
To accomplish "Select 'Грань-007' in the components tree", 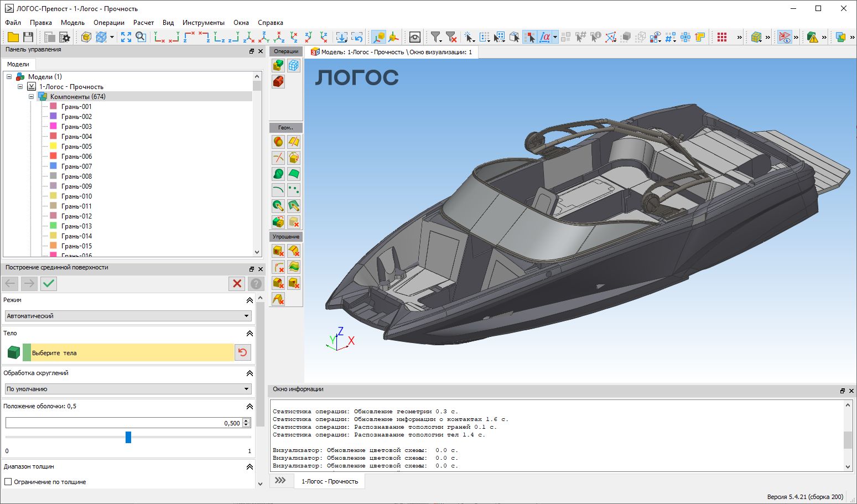I will tap(76, 167).
